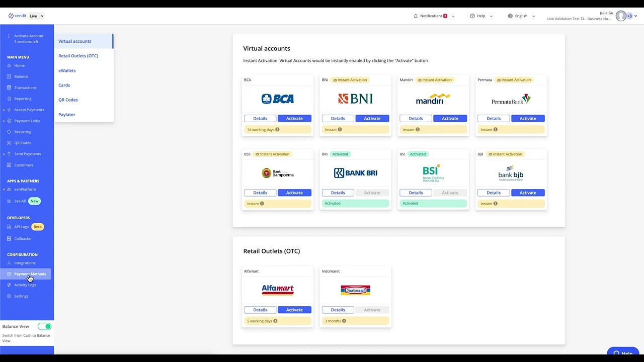
Task: Open Balance page in sidebar
Action: coord(21,76)
